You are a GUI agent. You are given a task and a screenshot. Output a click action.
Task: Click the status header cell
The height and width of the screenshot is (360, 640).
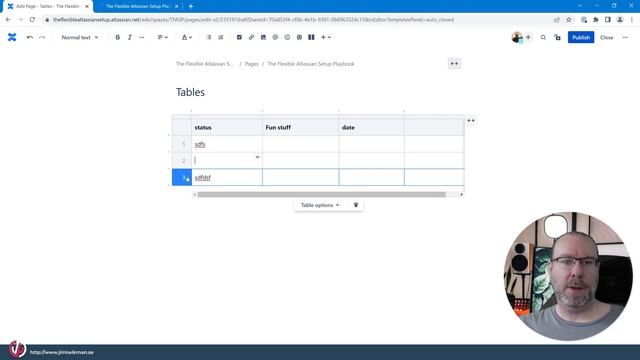coord(227,127)
